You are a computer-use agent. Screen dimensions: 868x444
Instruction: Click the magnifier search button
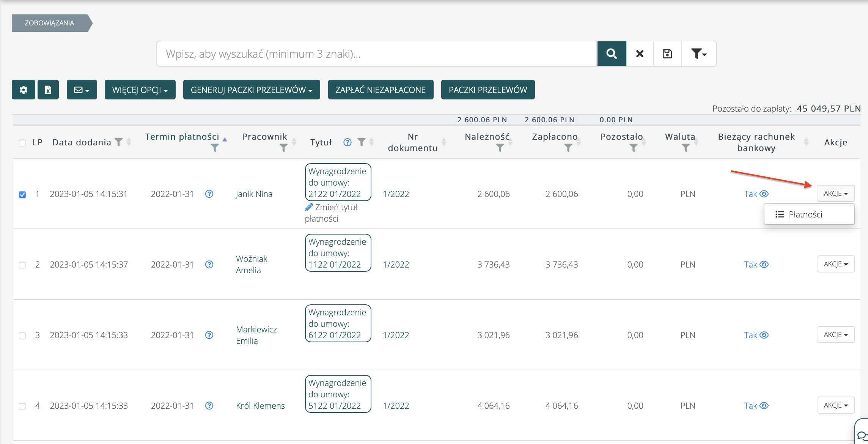tap(612, 54)
